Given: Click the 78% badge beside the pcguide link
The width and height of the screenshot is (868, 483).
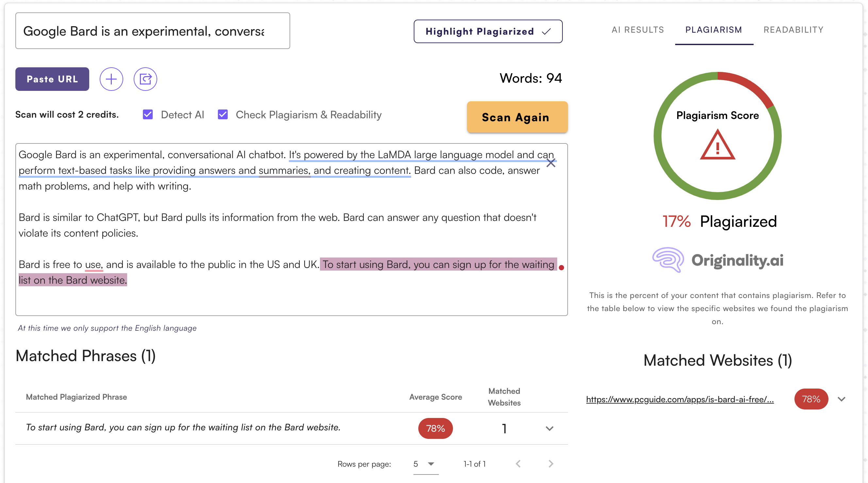Looking at the screenshot, I should point(811,399).
